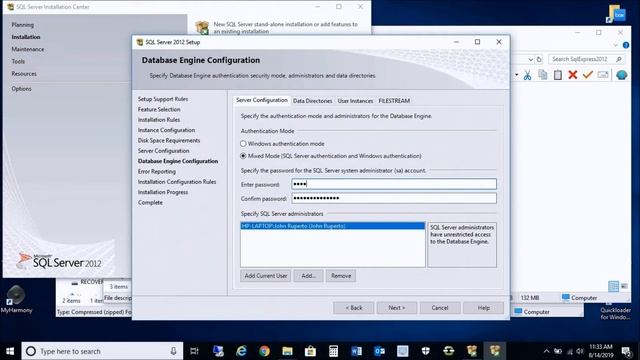Image resolution: width=640 pixels, height=360 pixels.
Task: Click the Cortana microphone icon in search box
Action: click(x=173, y=351)
